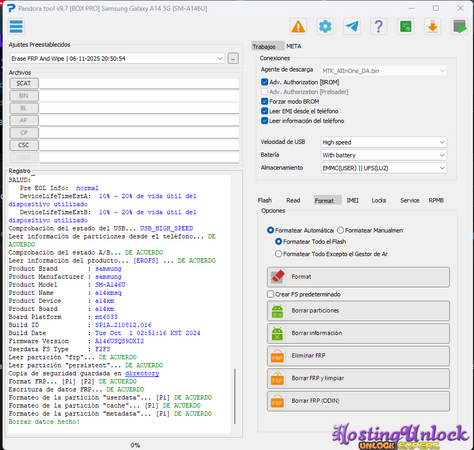Click the FRP lock icon on Eliminar FRP

(x=277, y=356)
